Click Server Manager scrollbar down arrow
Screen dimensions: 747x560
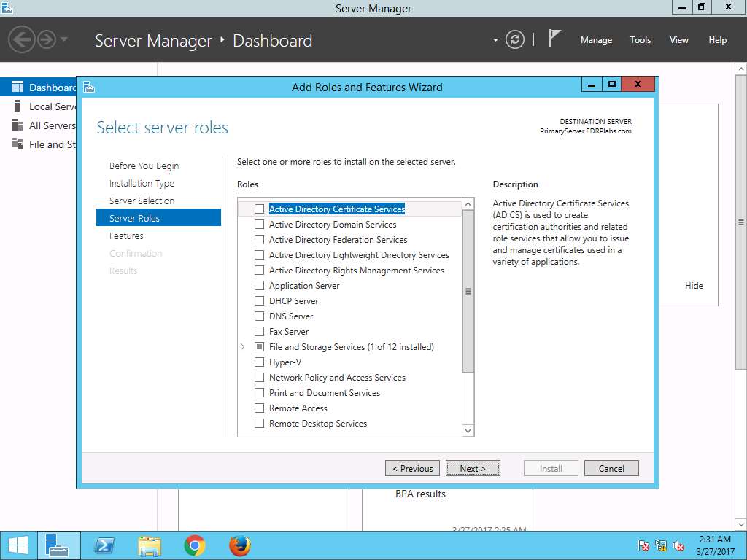[741, 525]
